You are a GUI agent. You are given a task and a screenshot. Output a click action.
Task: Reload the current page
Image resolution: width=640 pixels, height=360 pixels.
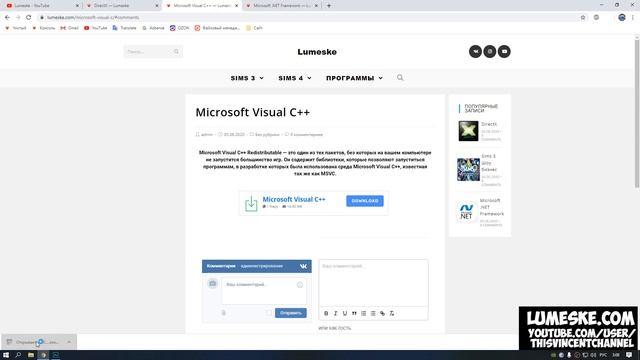tap(29, 17)
